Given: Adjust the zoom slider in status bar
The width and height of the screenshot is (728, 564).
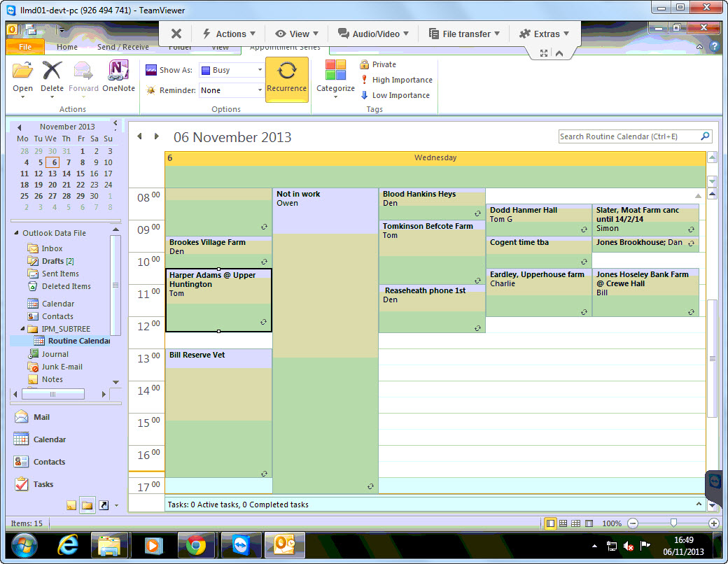Looking at the screenshot, I should point(673,523).
